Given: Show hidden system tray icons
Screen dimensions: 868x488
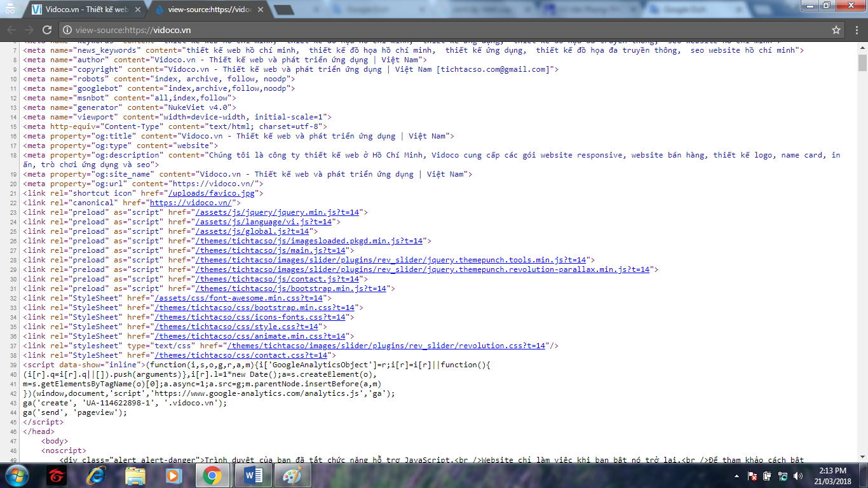Looking at the screenshot, I should pyautogui.click(x=738, y=475).
